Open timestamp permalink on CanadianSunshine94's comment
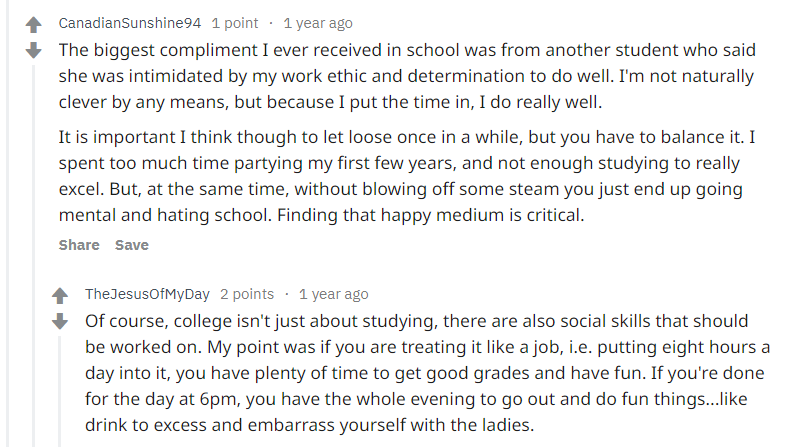 pyautogui.click(x=318, y=23)
